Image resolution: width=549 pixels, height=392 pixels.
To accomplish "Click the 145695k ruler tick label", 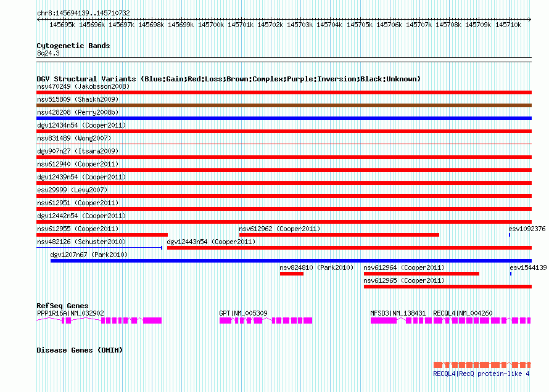I will 62,25.
